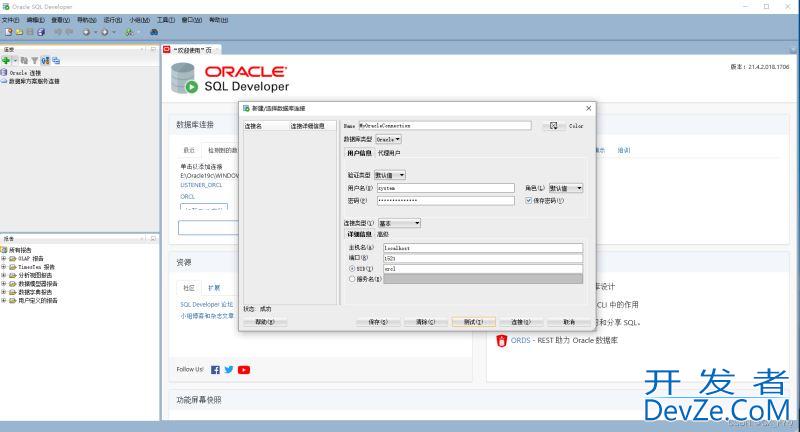The width and height of the screenshot is (800, 432).
Task: Toggle the 保存密码 checkbox
Action: coord(529,201)
